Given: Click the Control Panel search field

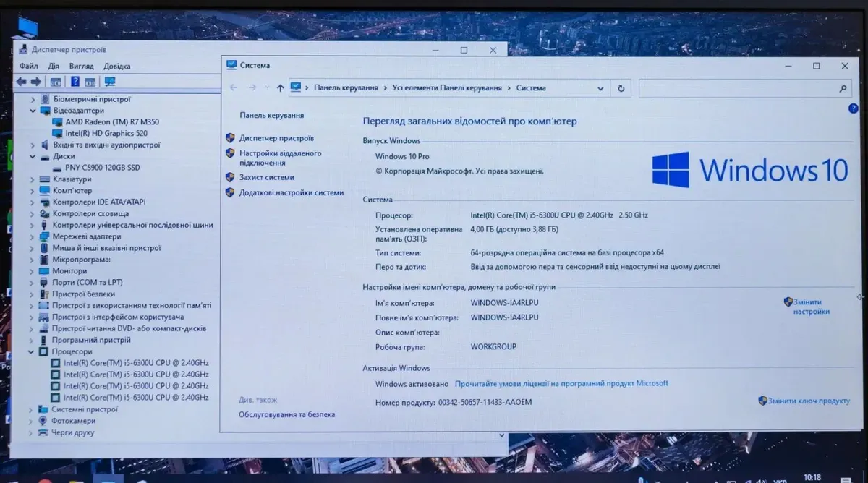Looking at the screenshot, I should [738, 88].
